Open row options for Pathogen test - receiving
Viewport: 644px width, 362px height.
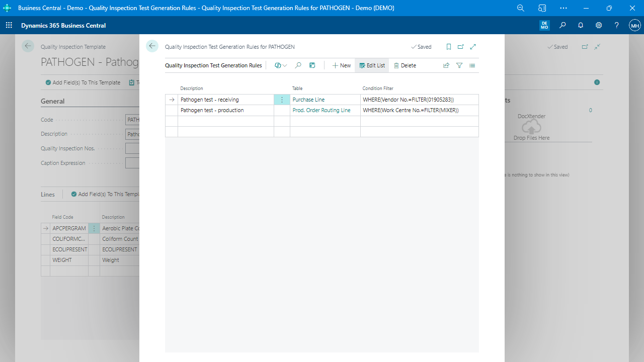point(282,100)
